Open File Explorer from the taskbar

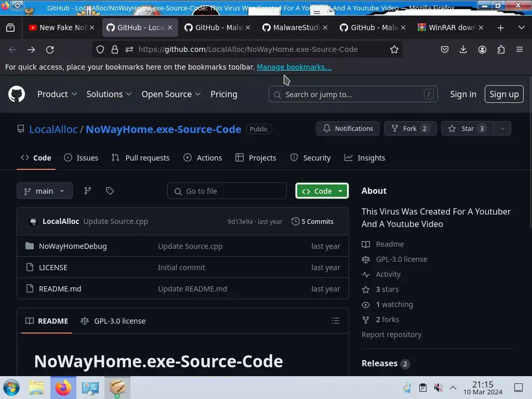36,388
